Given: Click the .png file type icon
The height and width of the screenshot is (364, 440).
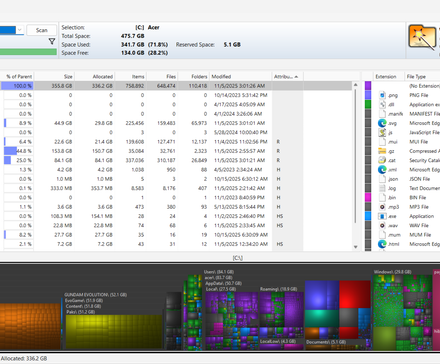Looking at the screenshot, I should [382, 95].
